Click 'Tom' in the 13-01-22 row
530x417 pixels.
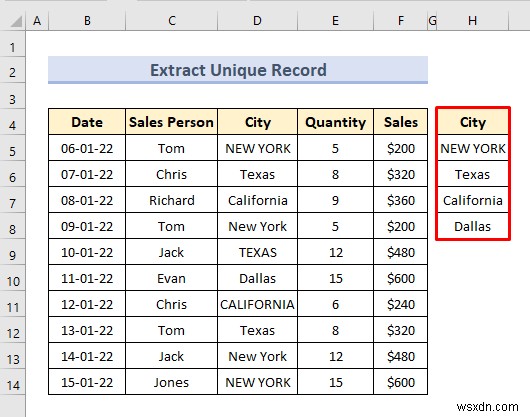click(171, 330)
